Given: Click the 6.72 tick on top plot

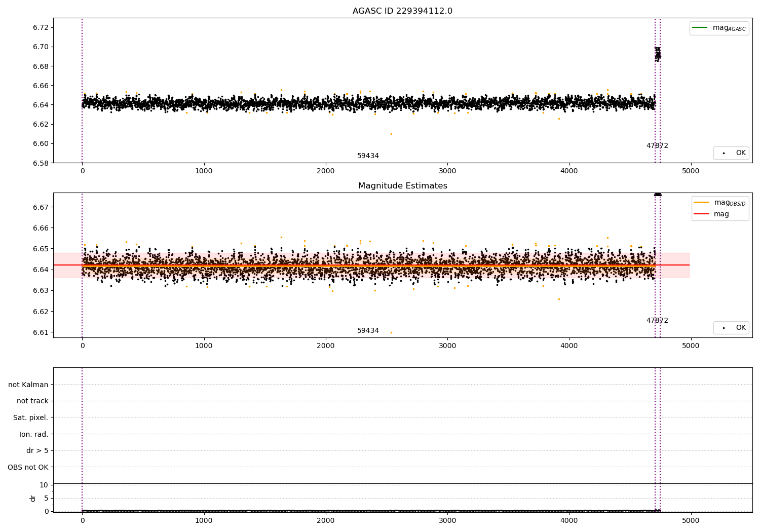Looking at the screenshot, I should tap(41, 28).
